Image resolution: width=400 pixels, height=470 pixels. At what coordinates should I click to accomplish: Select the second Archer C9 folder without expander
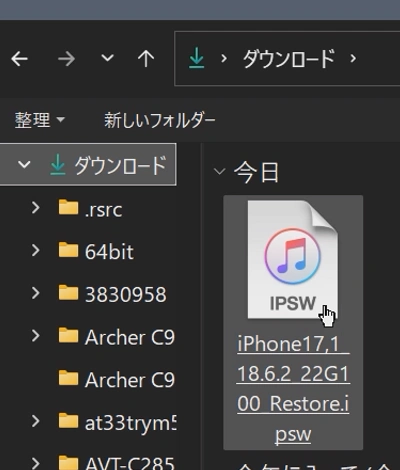click(130, 380)
